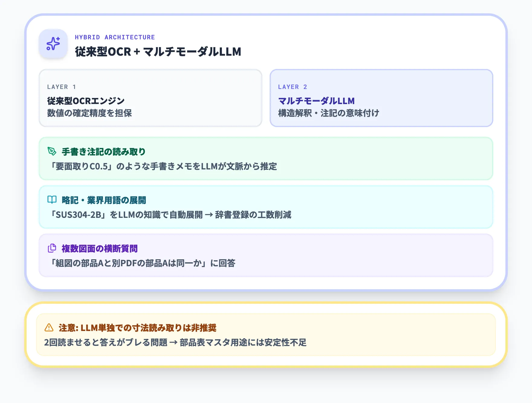Click the open book icon for 略記・業界用語の展開

click(x=52, y=200)
